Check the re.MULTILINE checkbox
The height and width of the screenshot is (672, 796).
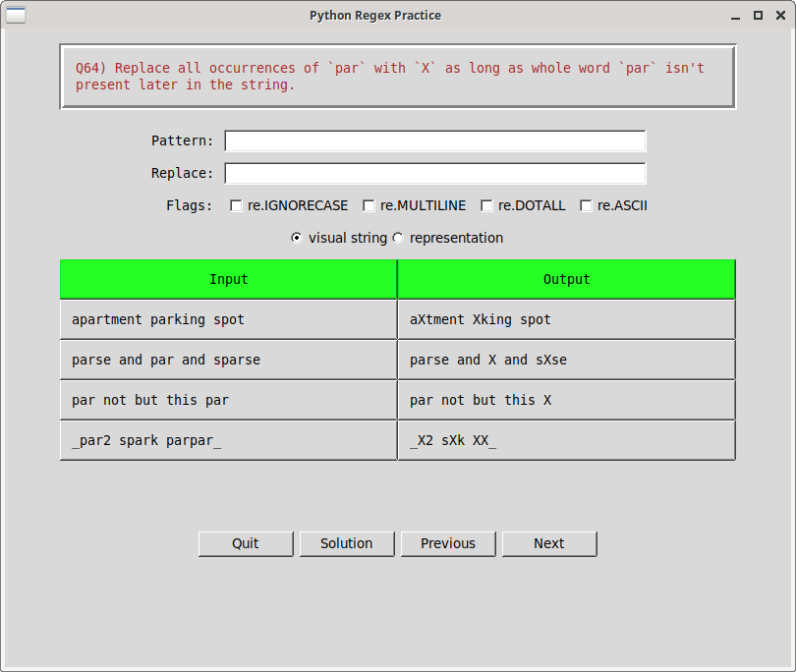click(x=369, y=205)
